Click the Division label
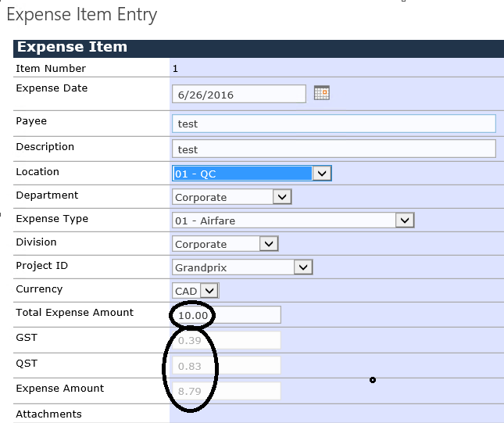Image resolution: width=504 pixels, height=423 pixels. click(x=36, y=242)
